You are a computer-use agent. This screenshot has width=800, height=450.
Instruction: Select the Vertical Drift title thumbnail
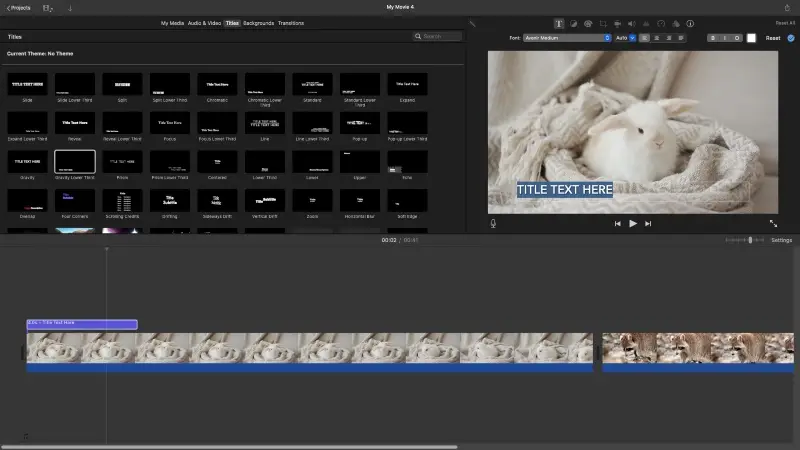pos(265,201)
